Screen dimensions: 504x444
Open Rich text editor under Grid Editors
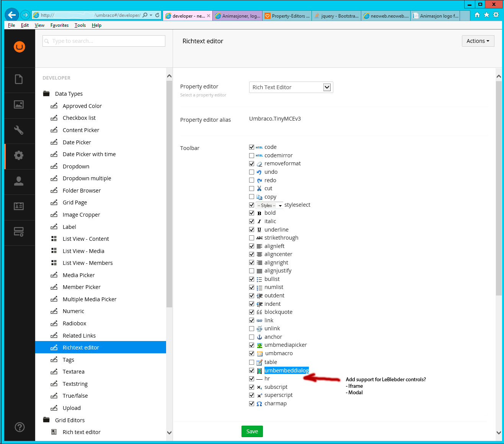[x=82, y=432]
